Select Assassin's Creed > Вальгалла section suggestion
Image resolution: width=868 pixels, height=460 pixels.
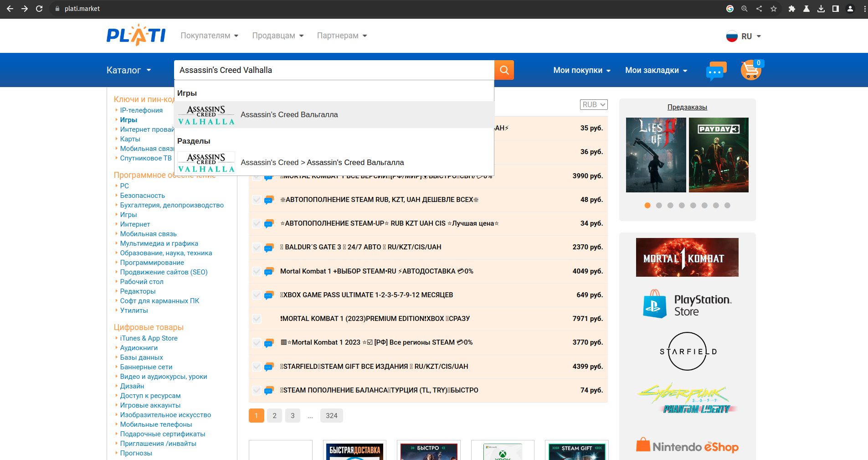tap(334, 162)
